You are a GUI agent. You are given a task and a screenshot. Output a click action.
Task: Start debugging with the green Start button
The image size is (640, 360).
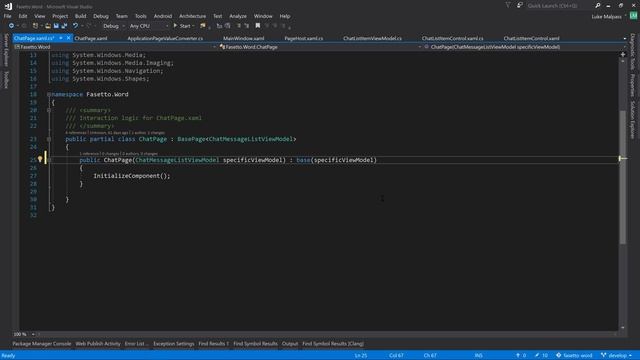click(x=182, y=26)
